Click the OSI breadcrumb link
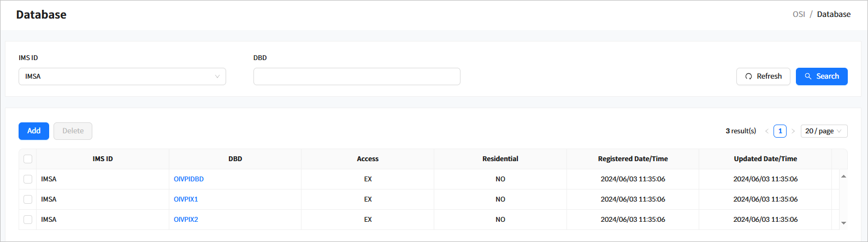Image resolution: width=868 pixels, height=242 pixels. point(799,14)
